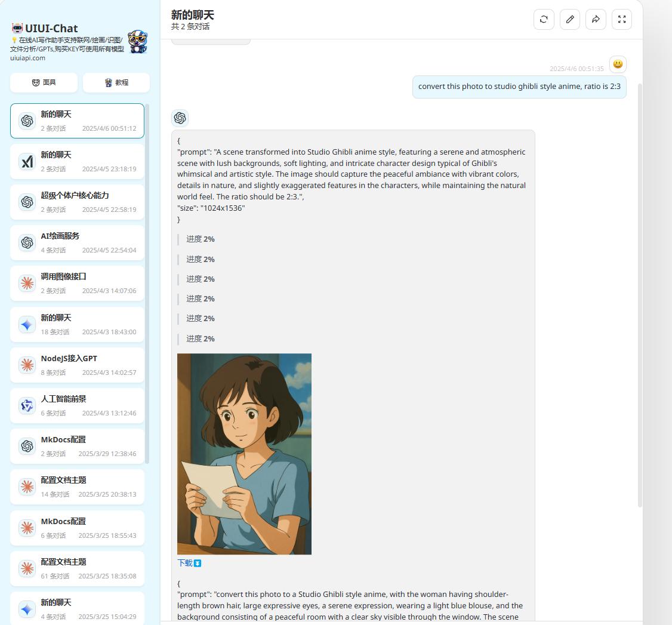Click the OpenAI icon of AI绘画服务 chat
This screenshot has width=672, height=625.
(x=27, y=242)
